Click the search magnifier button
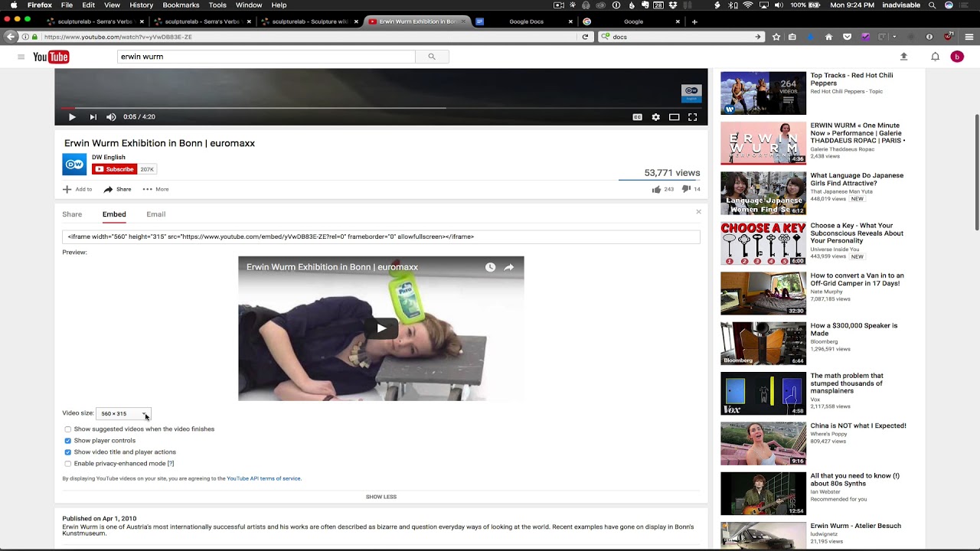The image size is (980, 551). click(432, 57)
